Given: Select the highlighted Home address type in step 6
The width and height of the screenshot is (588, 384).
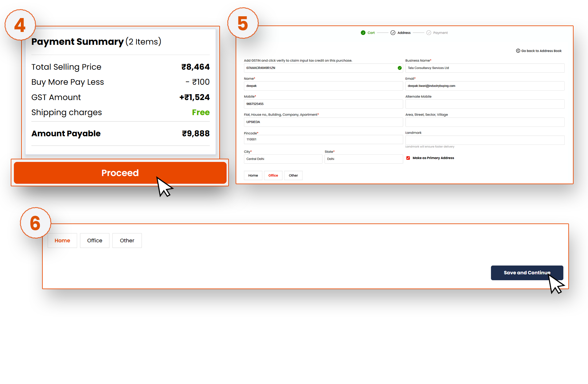Looking at the screenshot, I should 62,241.
